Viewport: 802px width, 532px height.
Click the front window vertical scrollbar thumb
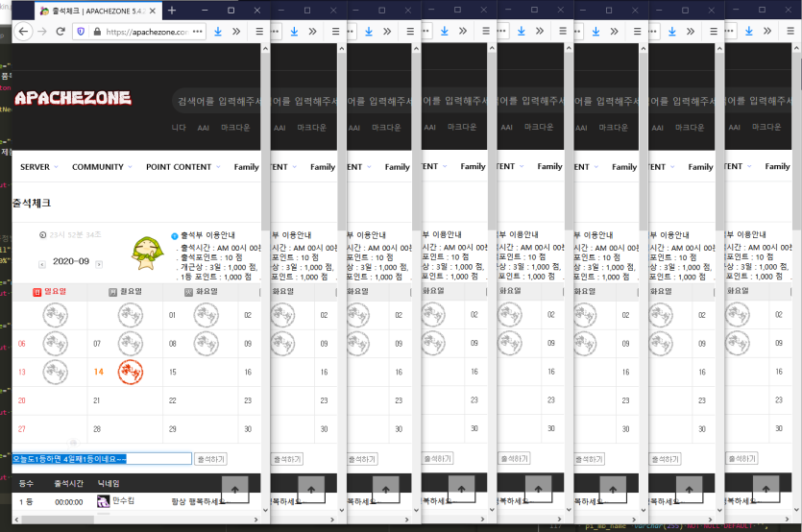pos(265,140)
